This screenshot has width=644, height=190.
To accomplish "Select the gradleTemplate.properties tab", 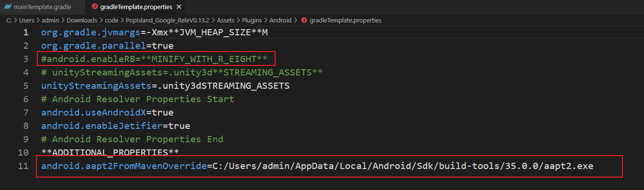I will (x=136, y=7).
